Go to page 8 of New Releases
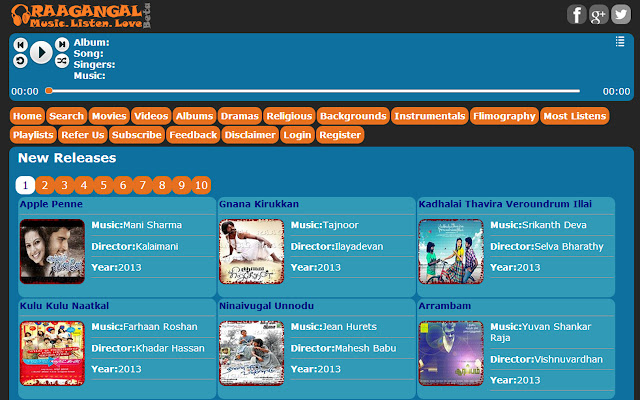 tap(162, 185)
